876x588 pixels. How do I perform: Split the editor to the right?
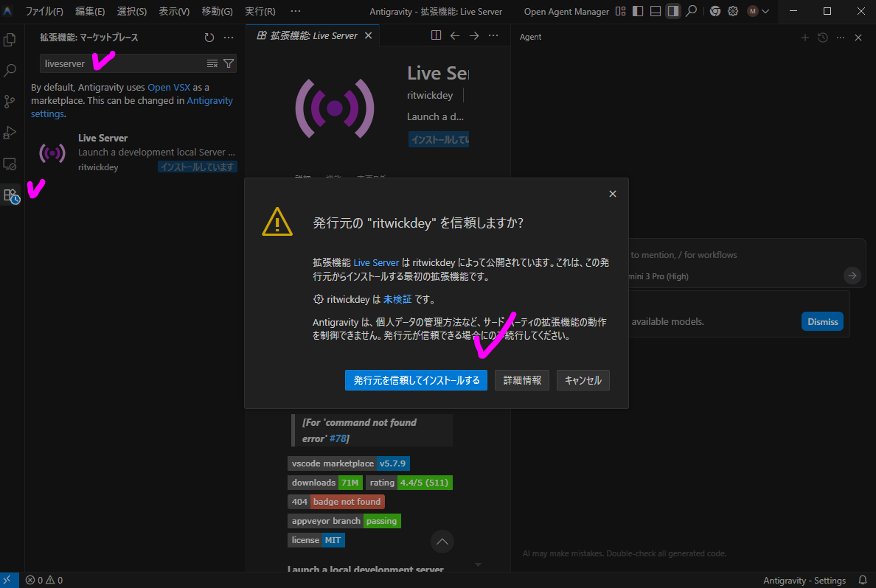(x=436, y=35)
